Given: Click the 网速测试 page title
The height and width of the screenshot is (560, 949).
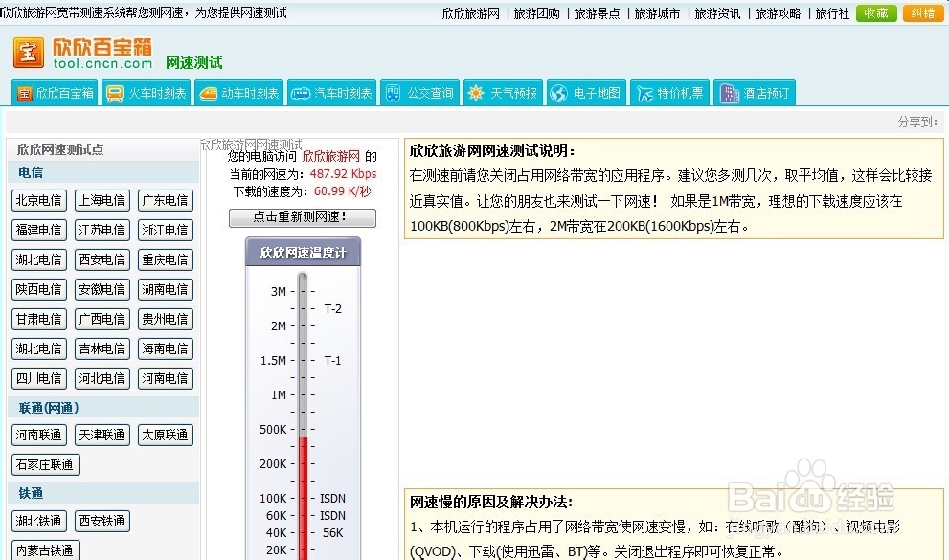Looking at the screenshot, I should coord(193,62).
